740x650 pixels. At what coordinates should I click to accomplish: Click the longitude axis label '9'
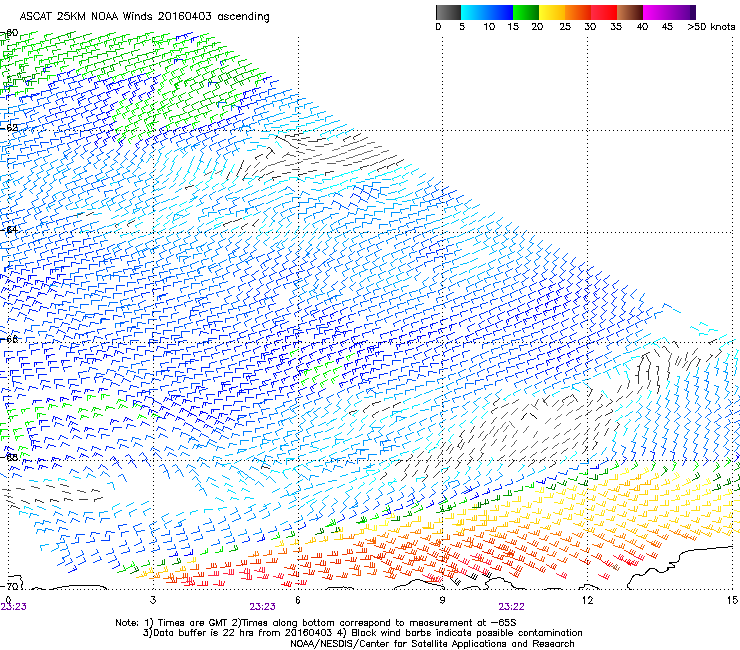click(442, 600)
